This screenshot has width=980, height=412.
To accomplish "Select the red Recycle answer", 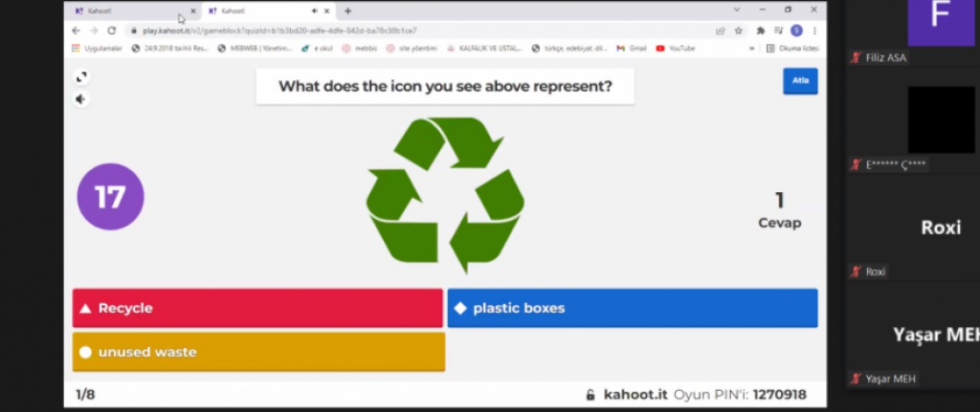I will (257, 309).
